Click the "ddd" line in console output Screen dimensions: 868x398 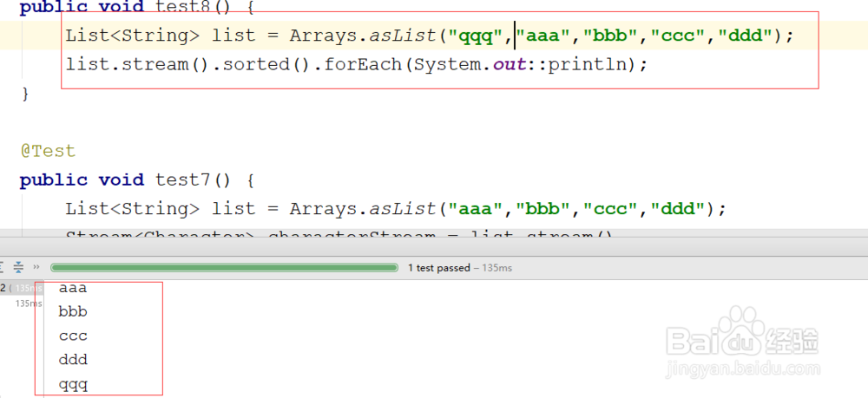click(73, 360)
